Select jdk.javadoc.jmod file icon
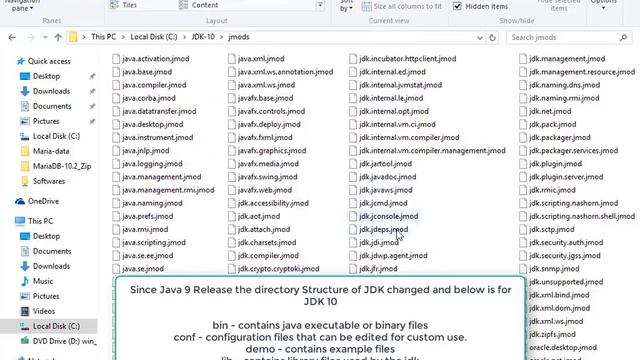The height and width of the screenshot is (360, 640). point(353,177)
